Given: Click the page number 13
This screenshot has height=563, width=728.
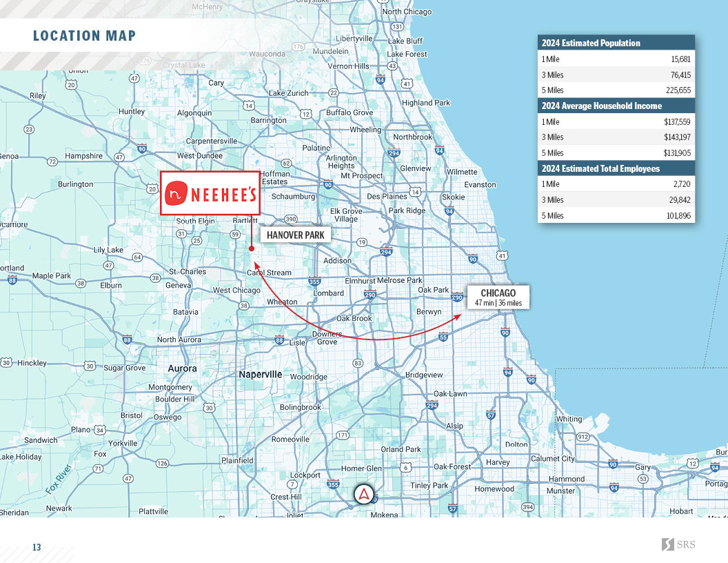Looking at the screenshot, I should click(x=37, y=547).
